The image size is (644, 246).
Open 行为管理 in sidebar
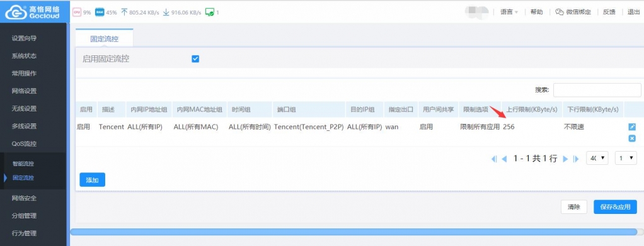[24, 233]
